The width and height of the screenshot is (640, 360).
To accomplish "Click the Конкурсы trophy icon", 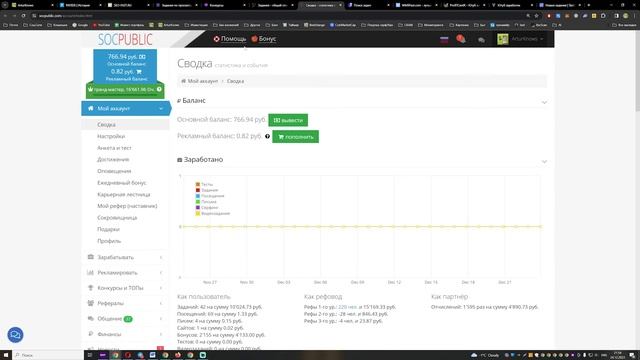I will (91, 287).
